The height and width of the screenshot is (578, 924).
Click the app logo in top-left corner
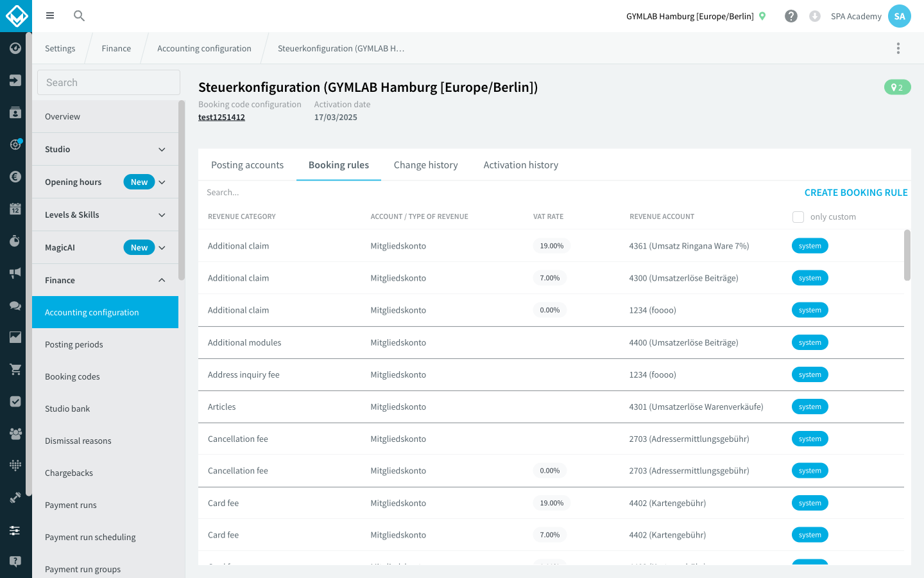16,16
